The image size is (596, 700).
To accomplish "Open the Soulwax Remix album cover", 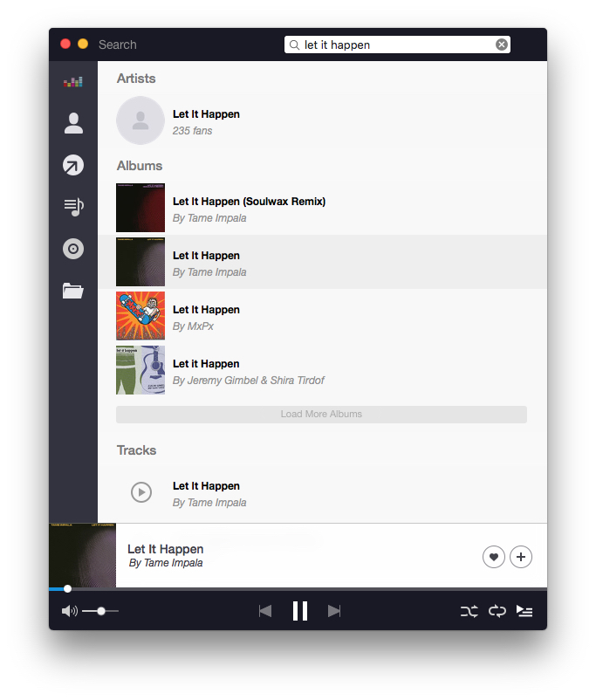I will point(140,208).
